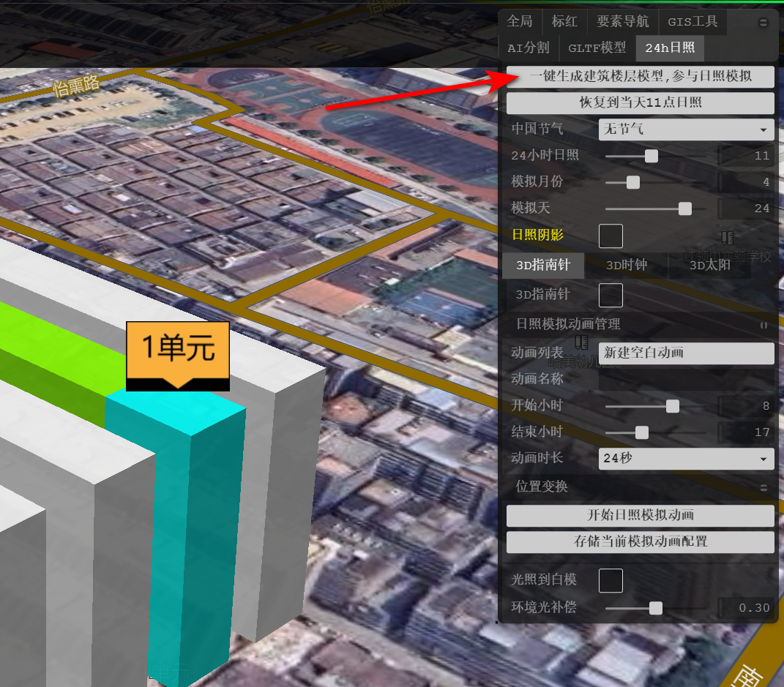Open the 动画列表 selector showing 新建空白动画
Screen dimensions: 784x687
click(x=686, y=353)
